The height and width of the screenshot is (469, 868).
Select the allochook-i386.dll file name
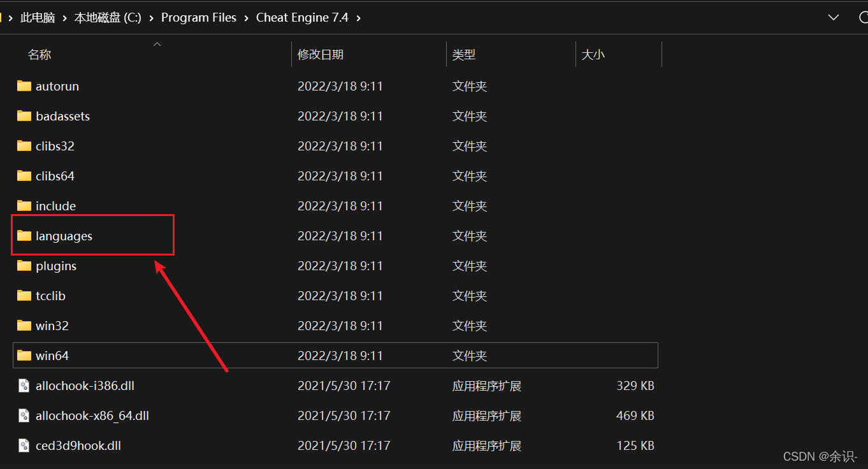coord(85,386)
